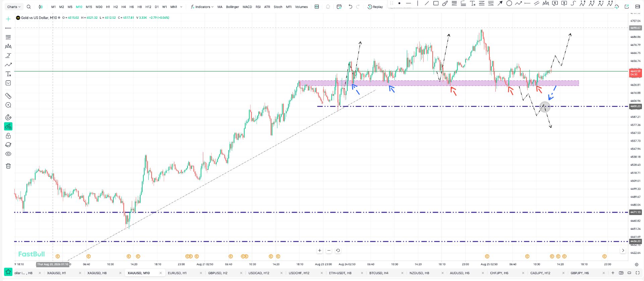Select the vertical line tool

(418, 3)
